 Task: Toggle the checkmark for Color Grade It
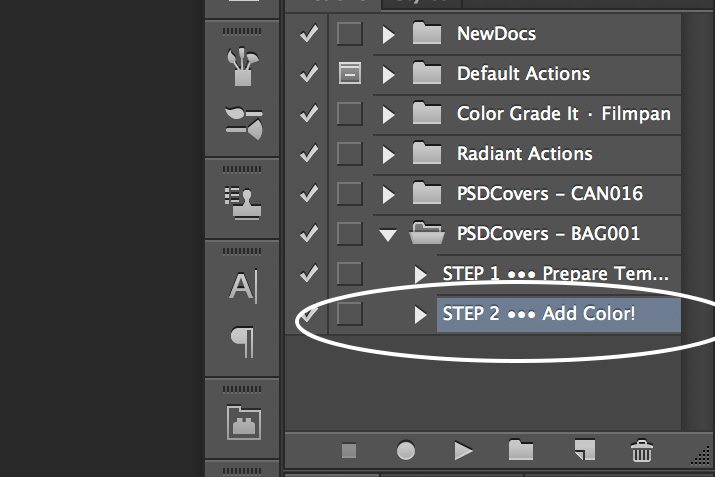(309, 113)
